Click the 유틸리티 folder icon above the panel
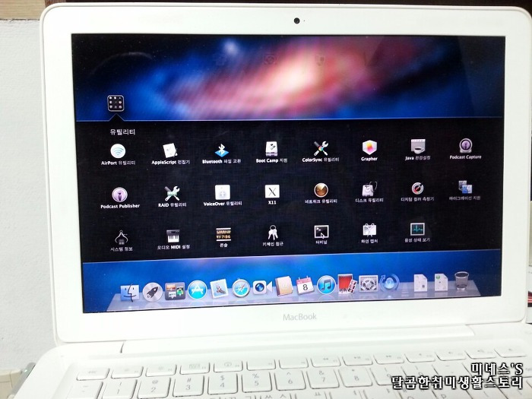The image size is (532, 399). 116,103
